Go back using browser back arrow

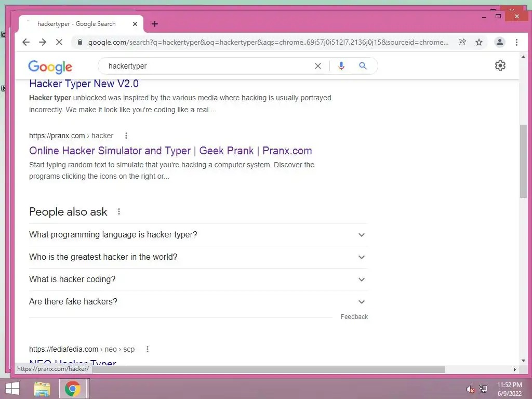click(26, 42)
